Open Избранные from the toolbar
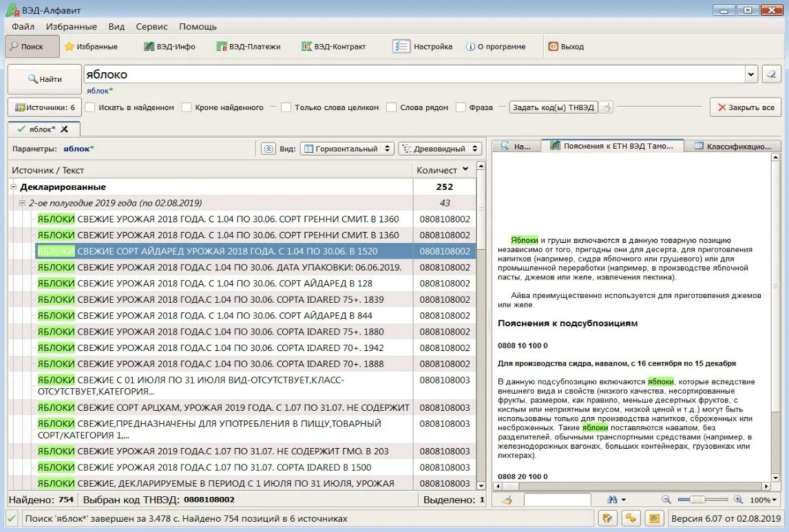789x532 pixels. [91, 46]
